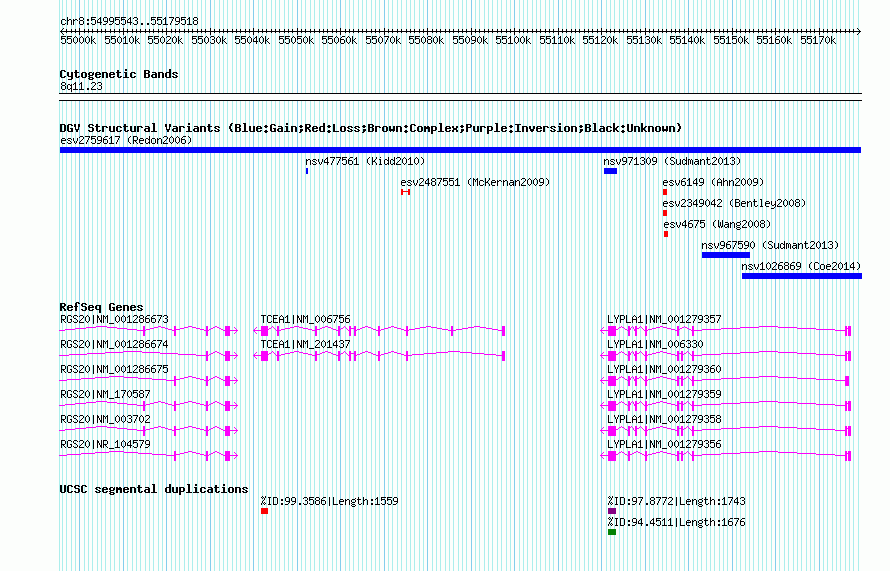
Task: Click the RGS20|NM_170587 transcript label
Action: point(105,394)
